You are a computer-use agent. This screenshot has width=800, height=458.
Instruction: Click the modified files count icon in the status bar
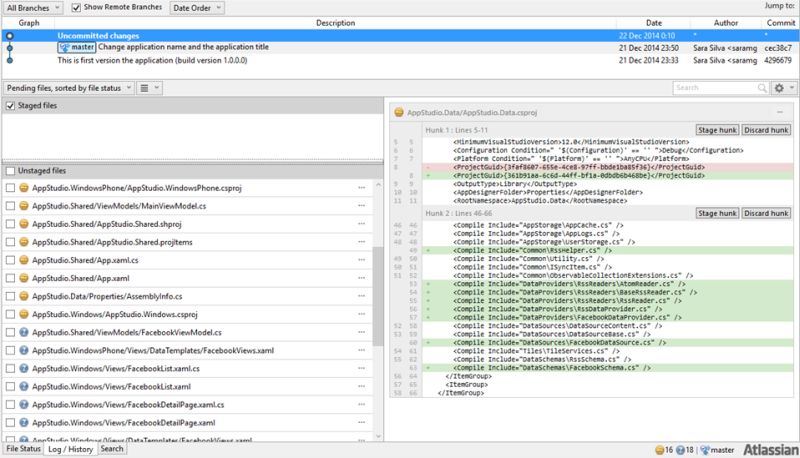tap(661, 449)
